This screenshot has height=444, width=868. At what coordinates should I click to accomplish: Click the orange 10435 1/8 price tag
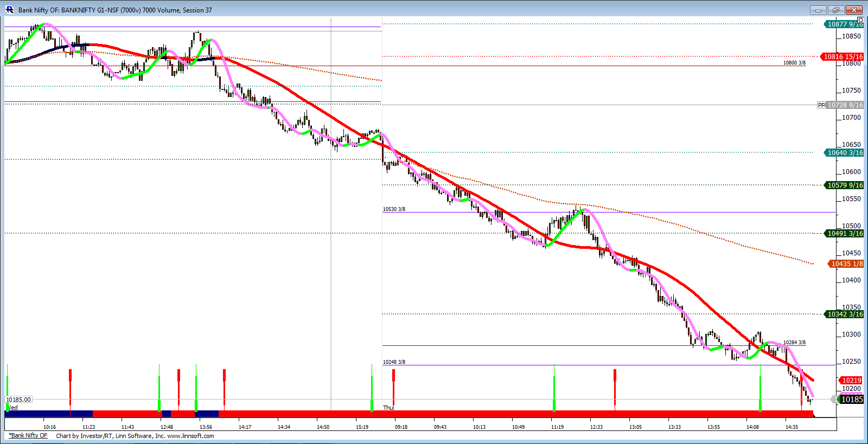click(846, 263)
